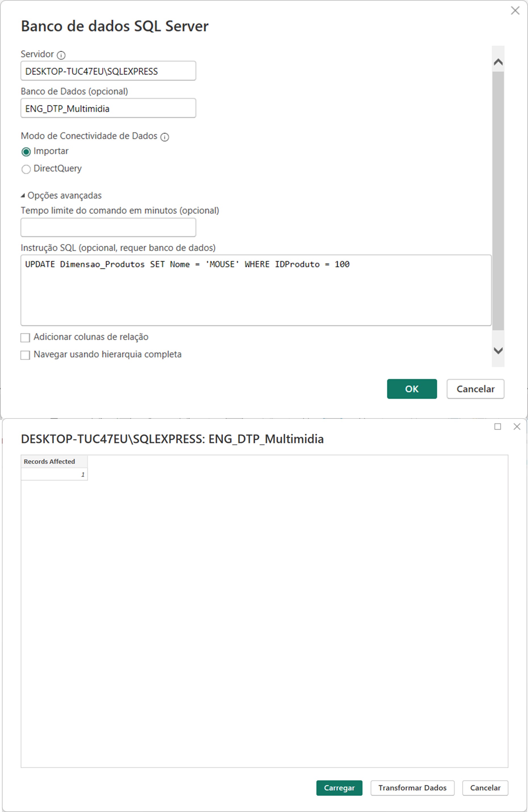Screen dimensions: 528x812
Task: Click the Transformar Dados button
Action: [x=412, y=788]
